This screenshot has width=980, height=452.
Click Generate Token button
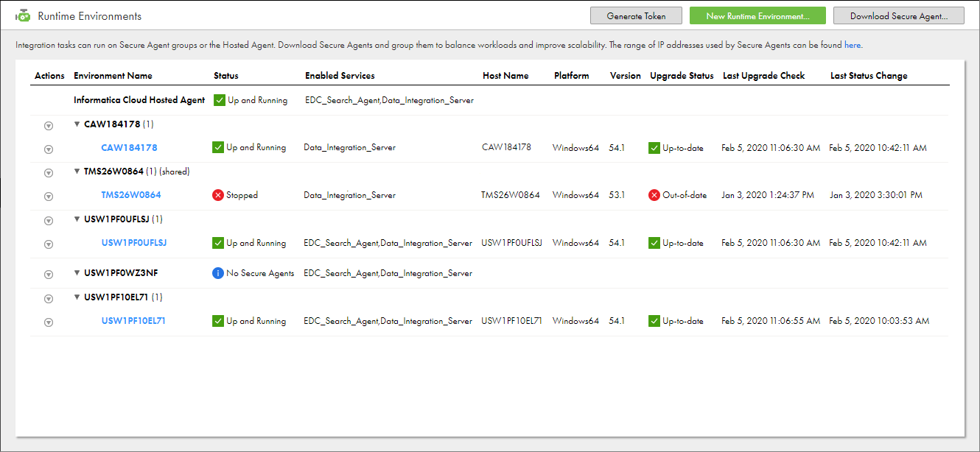tap(636, 15)
